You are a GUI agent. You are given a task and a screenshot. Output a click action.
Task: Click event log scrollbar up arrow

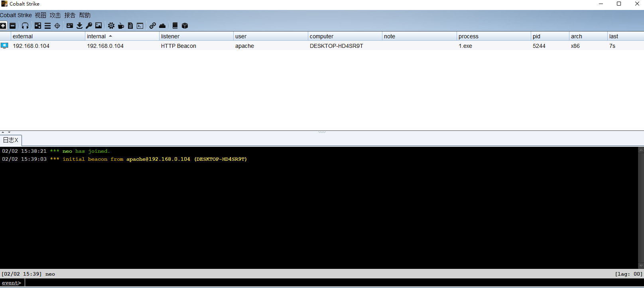pos(641,150)
